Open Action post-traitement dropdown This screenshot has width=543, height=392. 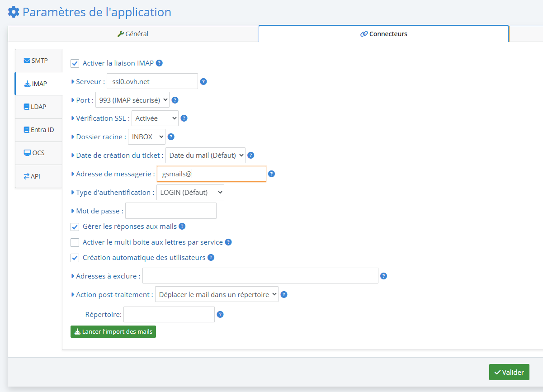tap(217, 295)
